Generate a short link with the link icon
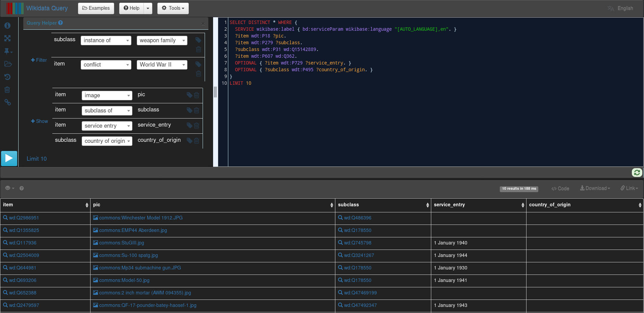This screenshot has height=313, width=644. 7,102
